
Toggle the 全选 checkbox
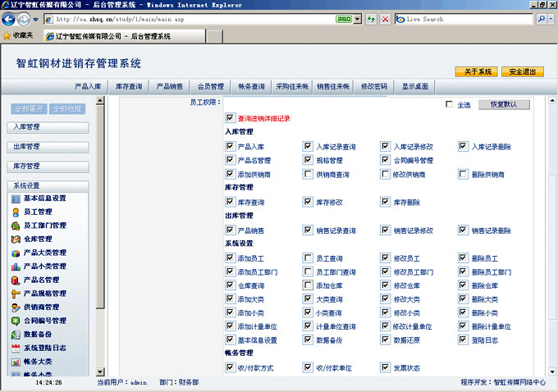[449, 105]
